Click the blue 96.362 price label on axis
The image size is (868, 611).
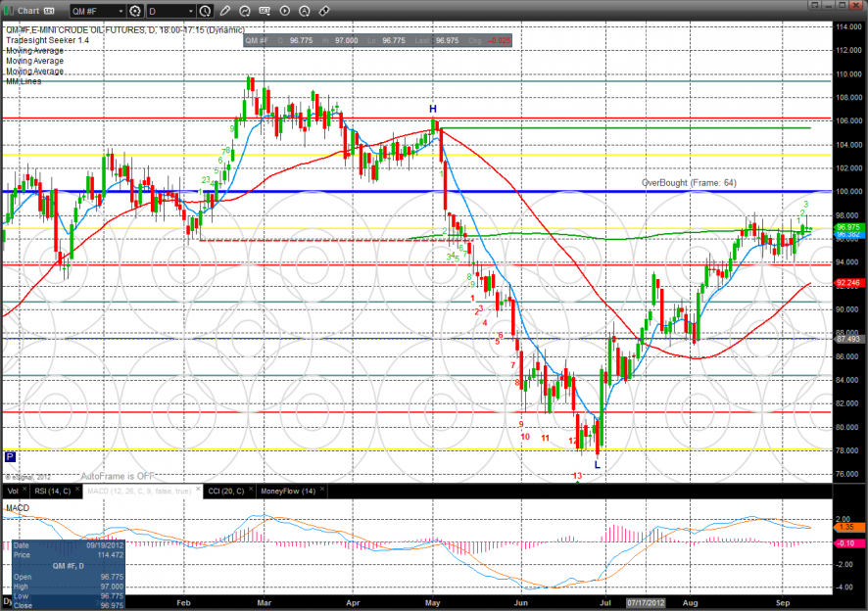pos(847,235)
